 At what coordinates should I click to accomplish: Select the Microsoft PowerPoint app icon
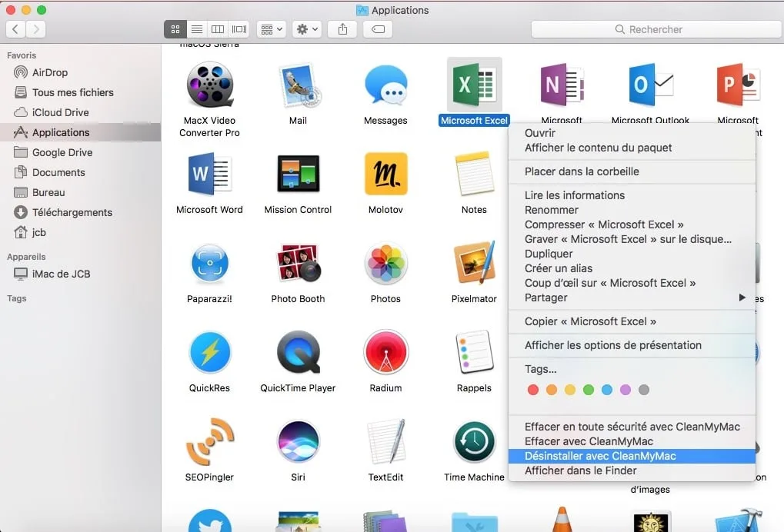[x=738, y=85]
